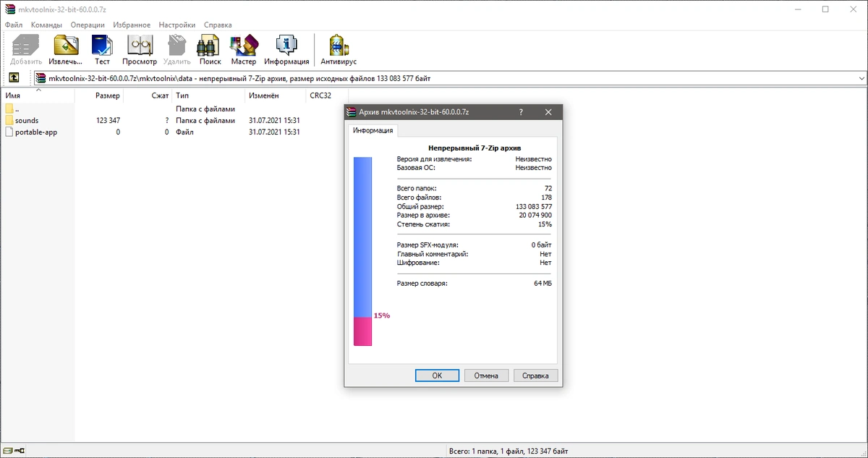Viewport: 868px width, 458px height.
Task: Click the 'Файл' type cell of portable-app
Action: click(x=184, y=132)
